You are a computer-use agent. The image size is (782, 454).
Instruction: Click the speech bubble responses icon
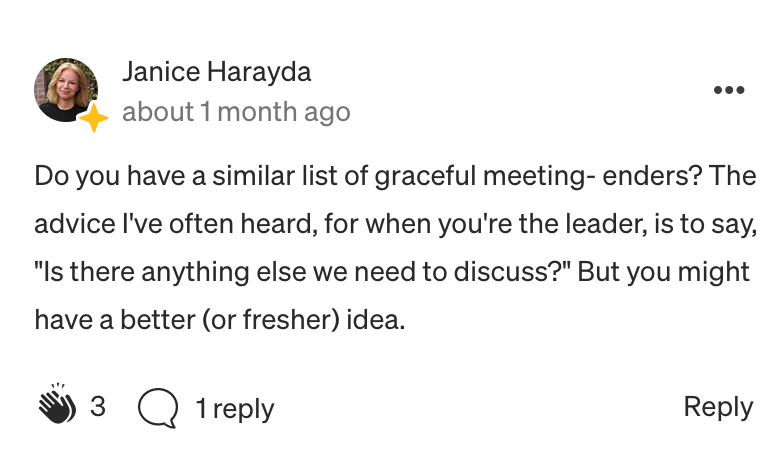[158, 408]
